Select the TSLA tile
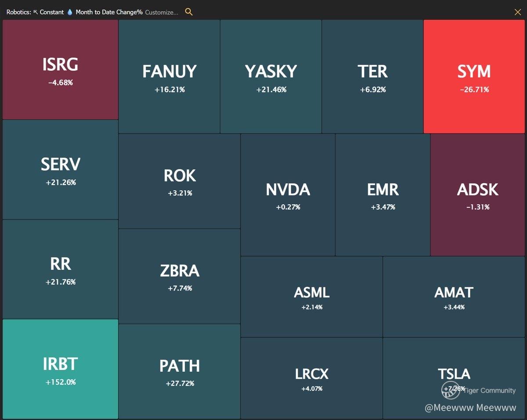The width and height of the screenshot is (527, 420). [x=454, y=378]
